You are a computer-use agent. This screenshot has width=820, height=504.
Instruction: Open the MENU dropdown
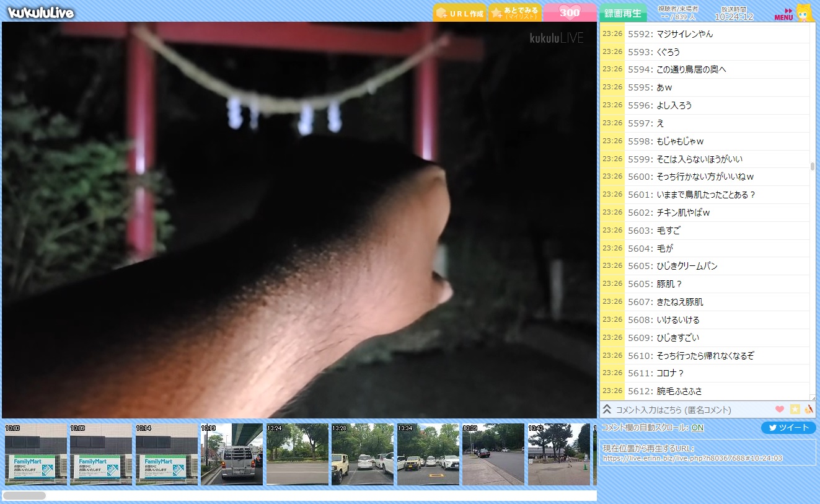pos(783,14)
